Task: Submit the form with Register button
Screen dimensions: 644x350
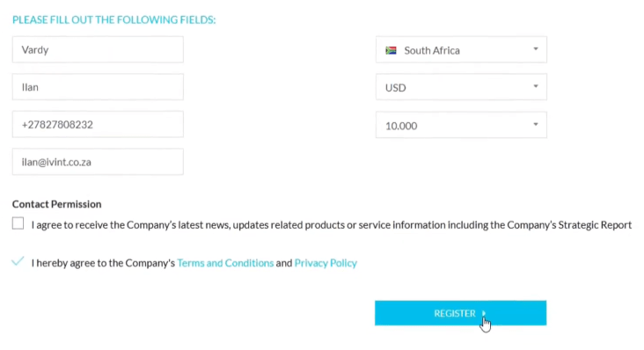Action: click(460, 313)
